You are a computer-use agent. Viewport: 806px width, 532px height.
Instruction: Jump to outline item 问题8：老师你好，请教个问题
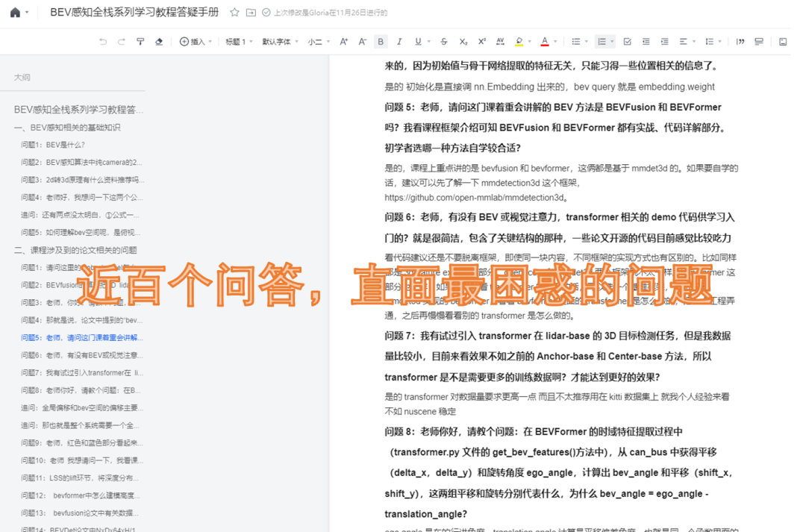point(81,390)
